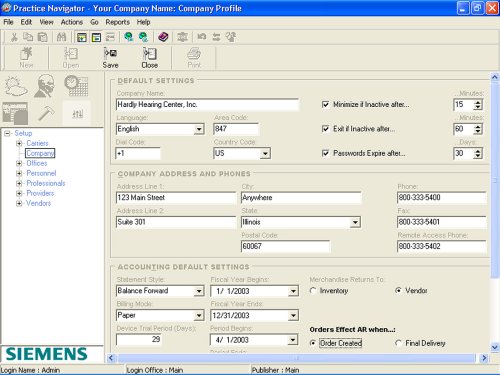500x375 pixels.
Task: Open the Billing Mode dropdown
Action: (199, 316)
